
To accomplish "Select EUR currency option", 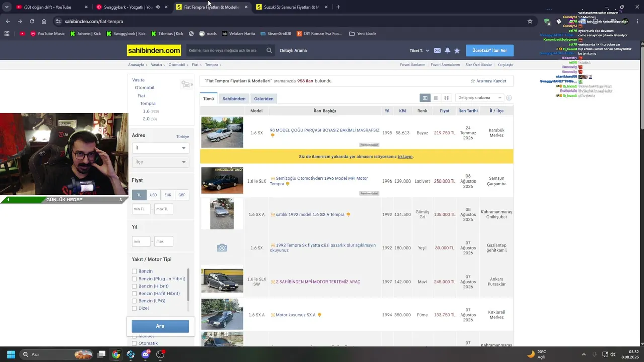I will coord(168,195).
